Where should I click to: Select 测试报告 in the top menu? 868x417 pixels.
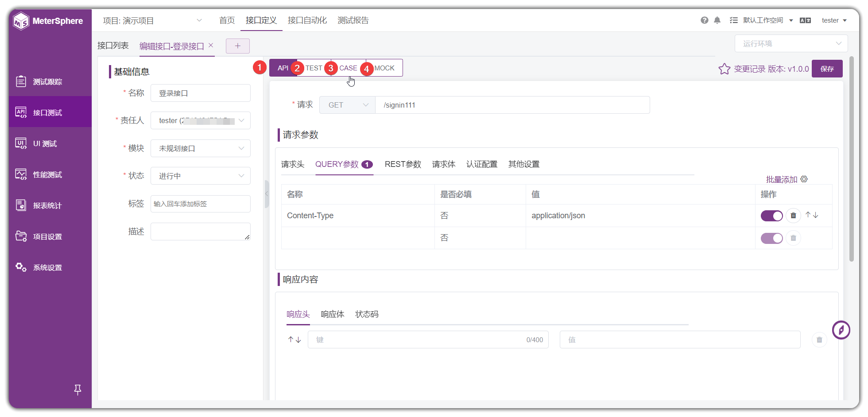[353, 20]
